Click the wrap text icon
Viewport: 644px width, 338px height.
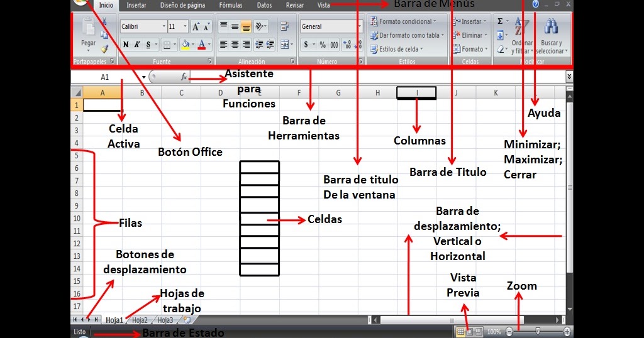(x=285, y=26)
